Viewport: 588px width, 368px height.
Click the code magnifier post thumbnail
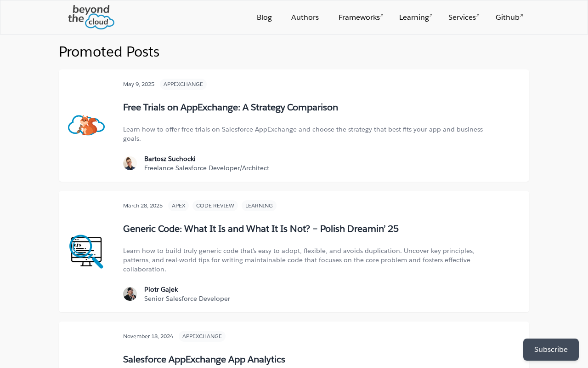point(86,251)
